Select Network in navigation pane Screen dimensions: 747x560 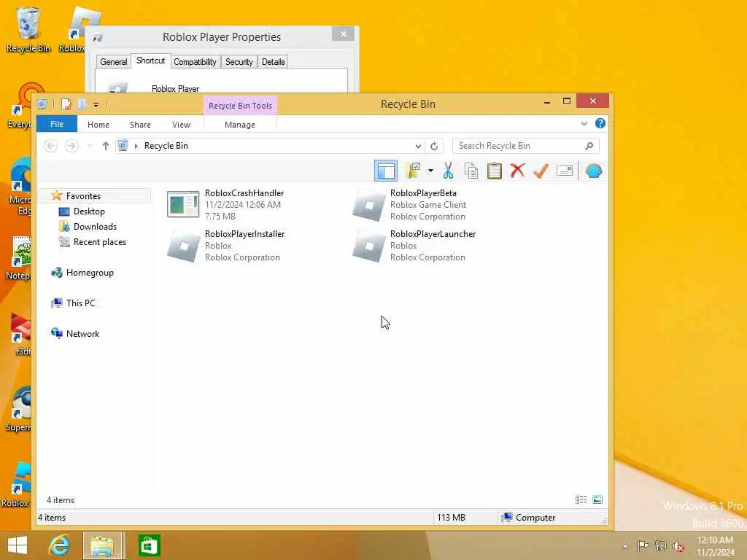point(82,333)
